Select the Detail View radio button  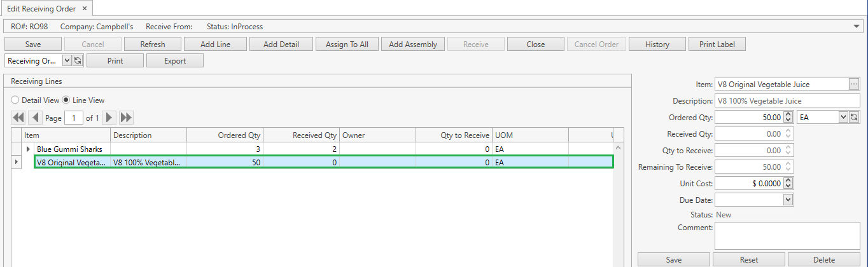point(16,100)
